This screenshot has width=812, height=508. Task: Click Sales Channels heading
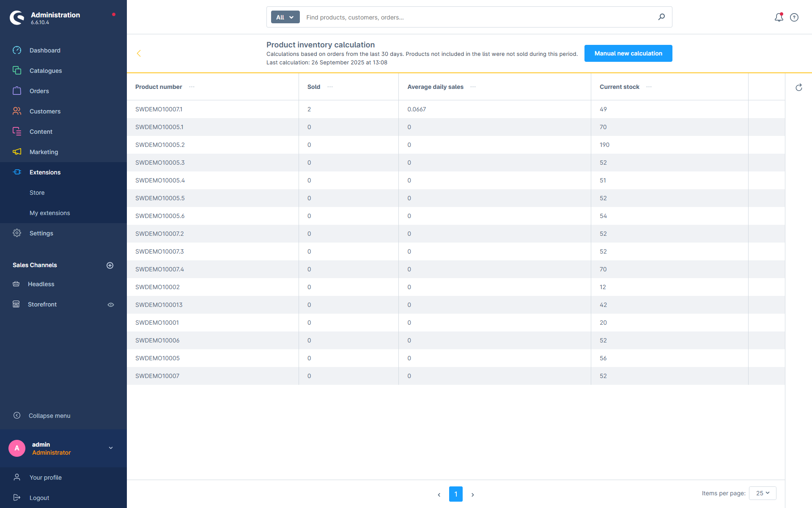click(x=35, y=265)
